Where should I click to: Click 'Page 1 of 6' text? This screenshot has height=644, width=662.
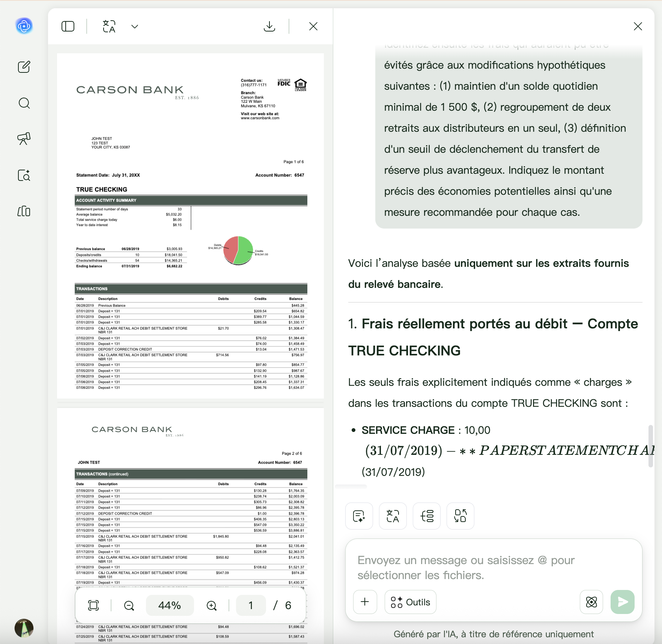pos(293,162)
